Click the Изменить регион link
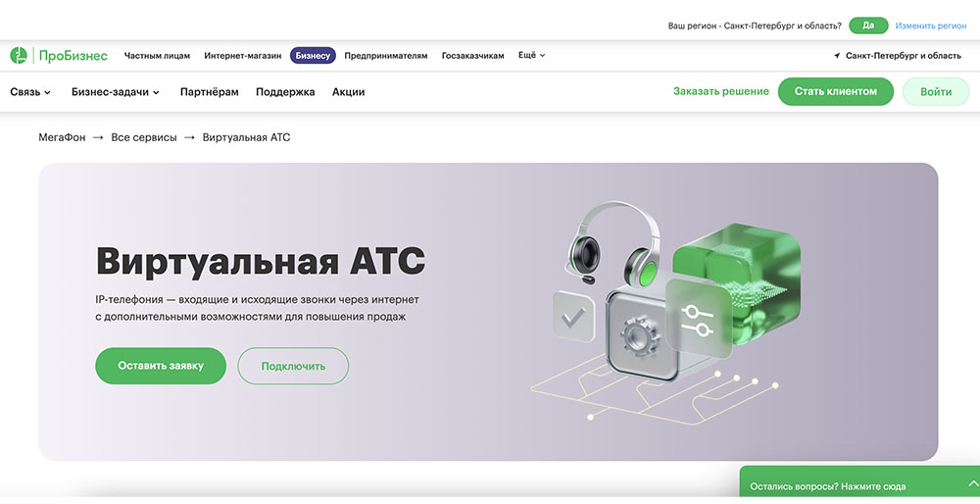This screenshot has height=504, width=980. [931, 25]
